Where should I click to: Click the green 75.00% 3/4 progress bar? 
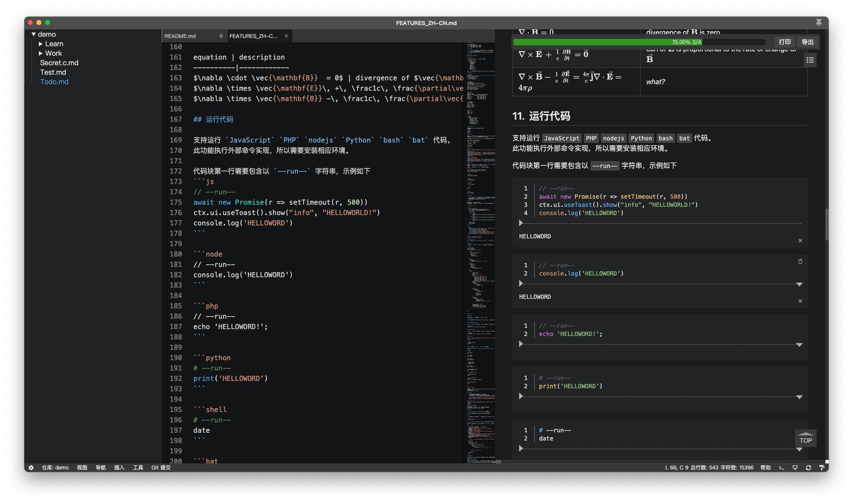point(608,42)
